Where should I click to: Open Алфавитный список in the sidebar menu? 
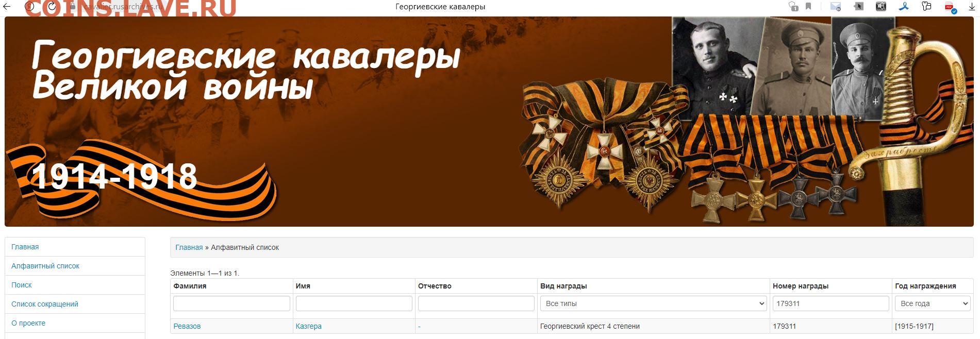coord(45,266)
